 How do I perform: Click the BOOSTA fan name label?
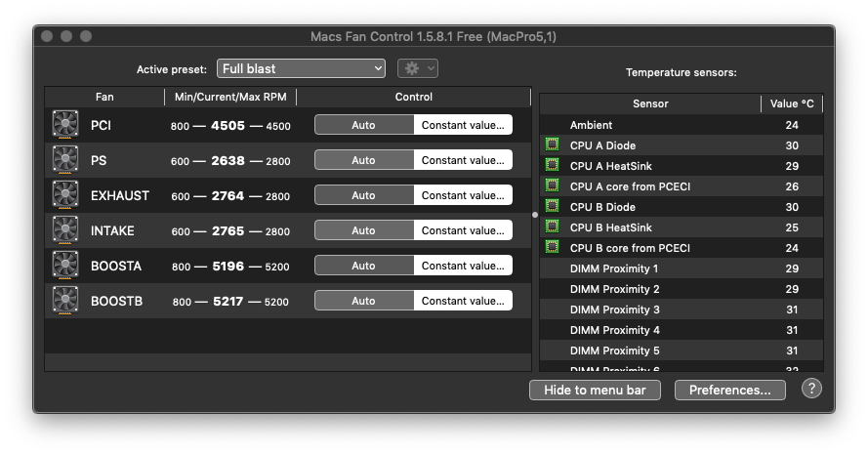coord(116,266)
